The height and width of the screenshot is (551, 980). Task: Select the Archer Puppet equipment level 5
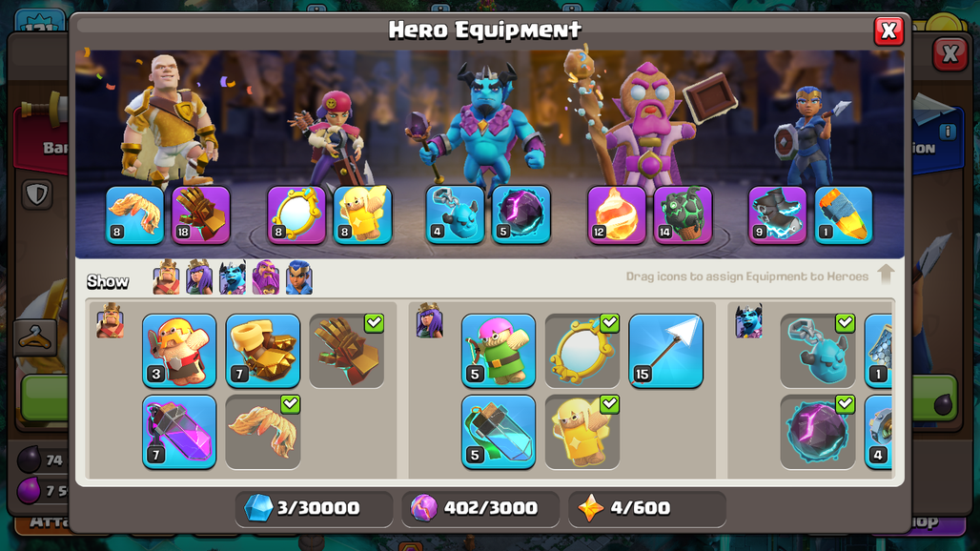pos(499,351)
